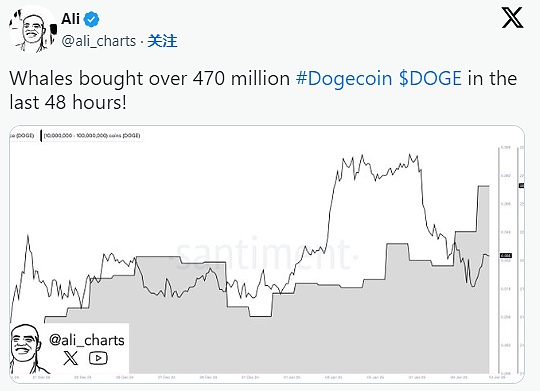The image size is (540, 391).
Task: Click the watermark cartoon face in chart corner
Action: (x=28, y=349)
